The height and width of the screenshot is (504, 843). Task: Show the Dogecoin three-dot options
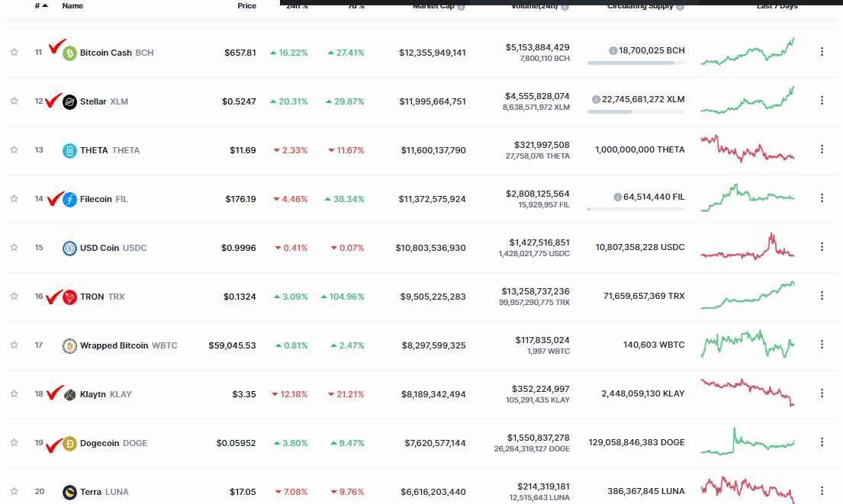click(x=822, y=441)
